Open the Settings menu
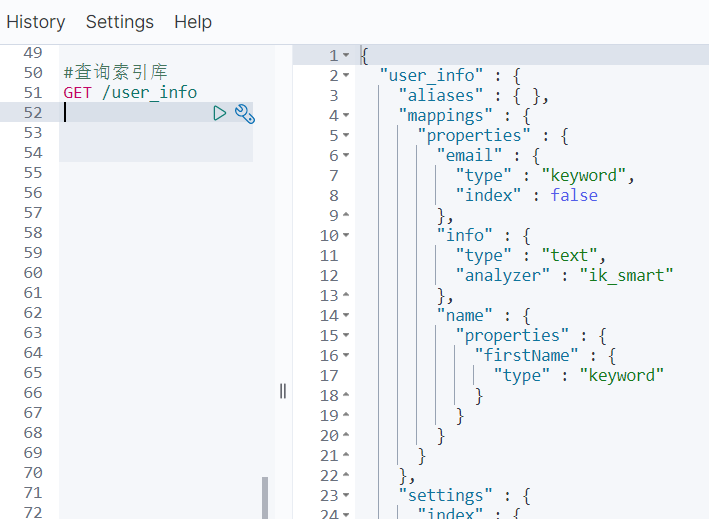Viewport: 709px width, 519px height. click(x=120, y=22)
